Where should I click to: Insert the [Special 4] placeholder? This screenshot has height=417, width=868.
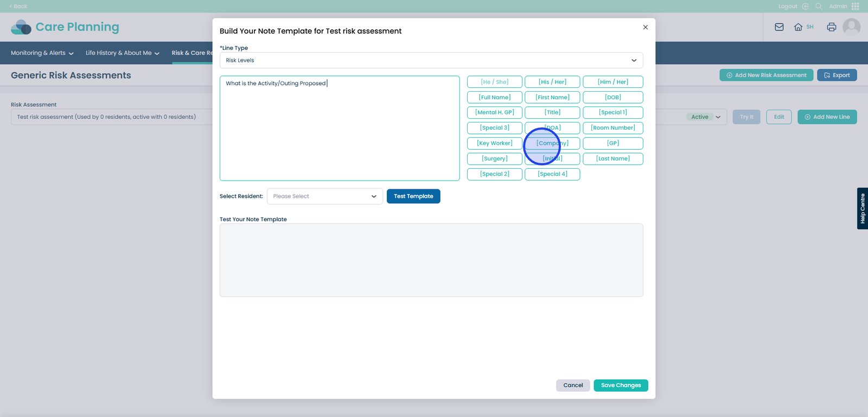point(552,174)
